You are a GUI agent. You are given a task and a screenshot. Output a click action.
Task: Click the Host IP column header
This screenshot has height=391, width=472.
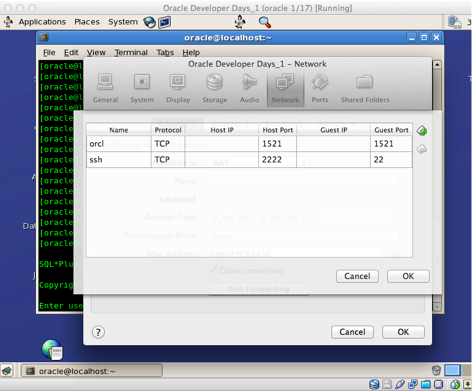(222, 130)
